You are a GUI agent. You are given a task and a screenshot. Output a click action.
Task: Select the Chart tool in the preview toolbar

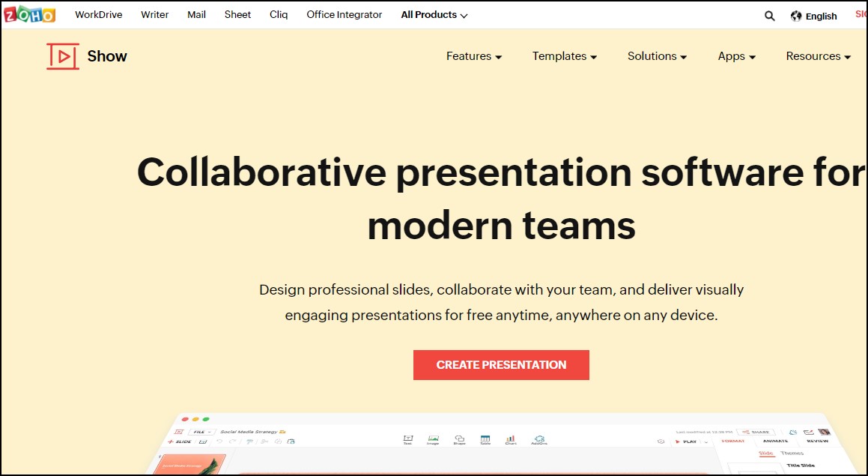[511, 440]
